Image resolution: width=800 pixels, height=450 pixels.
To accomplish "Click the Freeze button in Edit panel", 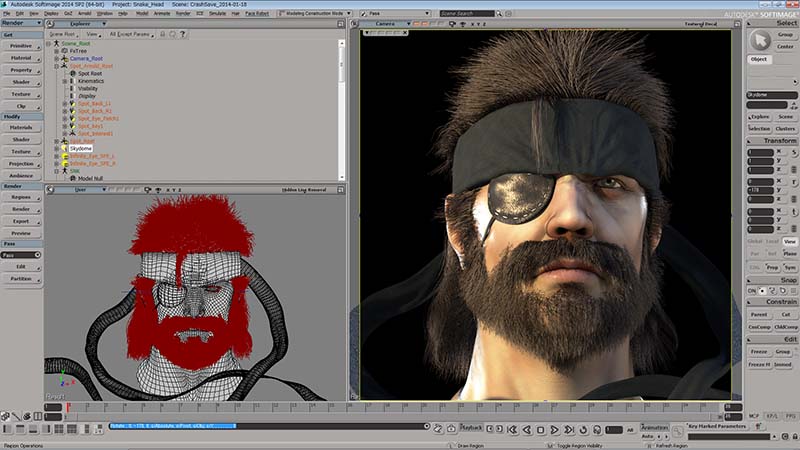I will pos(759,352).
